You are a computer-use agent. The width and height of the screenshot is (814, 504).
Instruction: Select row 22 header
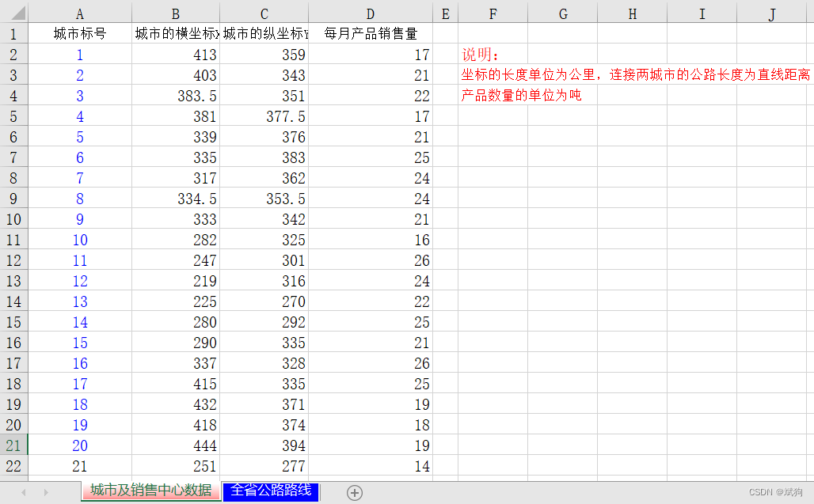[14, 466]
